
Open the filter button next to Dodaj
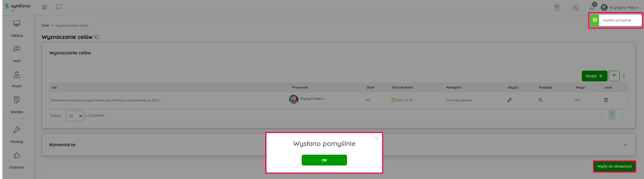(x=614, y=76)
